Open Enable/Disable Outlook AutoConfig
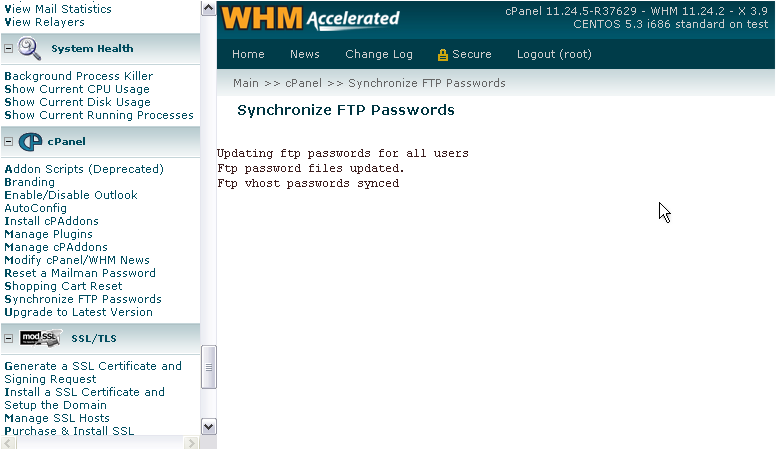 click(x=71, y=201)
